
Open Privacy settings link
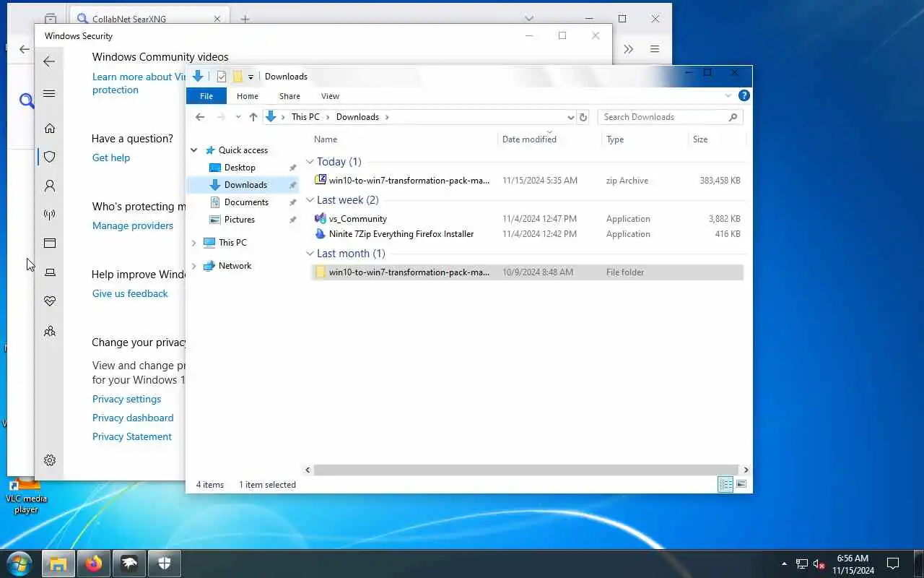tap(127, 399)
